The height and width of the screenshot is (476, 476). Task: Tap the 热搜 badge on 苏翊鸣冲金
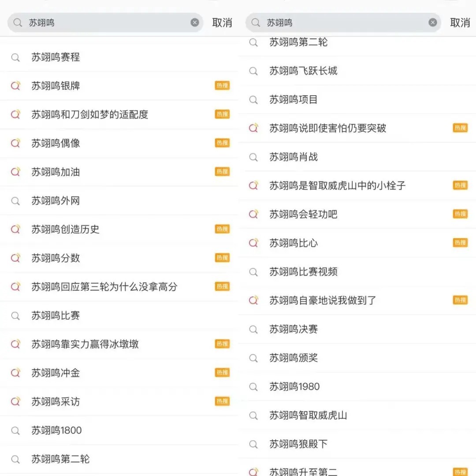(222, 373)
